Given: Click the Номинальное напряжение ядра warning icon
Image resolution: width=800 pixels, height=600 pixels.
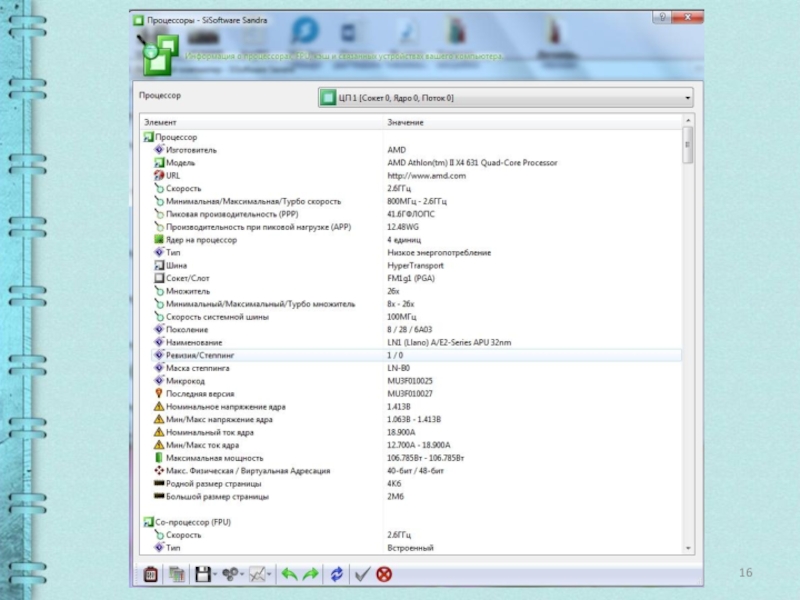Looking at the screenshot, I should pyautogui.click(x=159, y=407).
